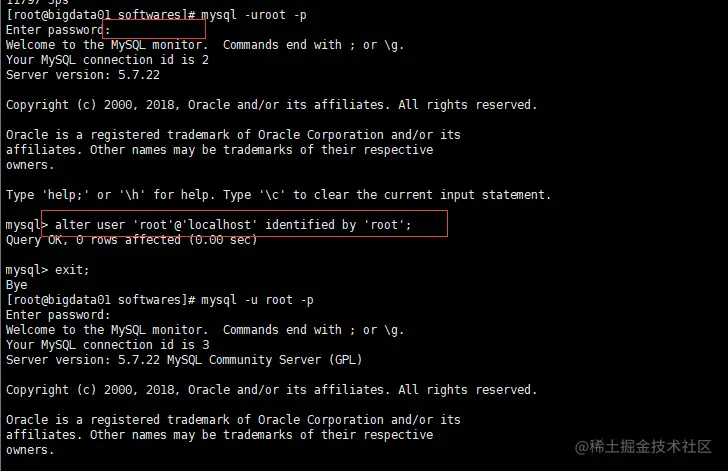
Task: Click the 'Query OK, 0 rows affected' result
Action: pyautogui.click(x=131, y=240)
